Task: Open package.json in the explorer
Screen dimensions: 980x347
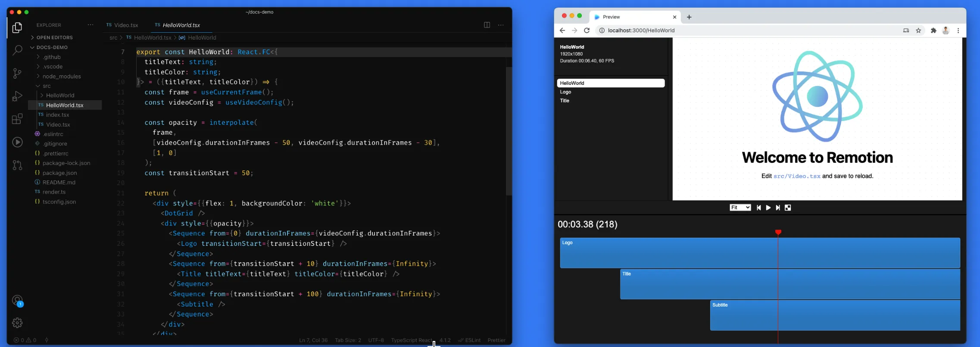Action: [59, 173]
